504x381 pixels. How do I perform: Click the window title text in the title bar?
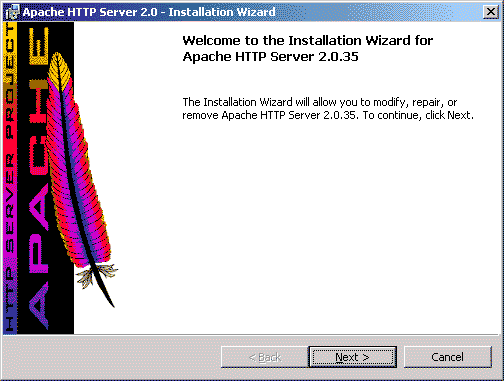149,12
